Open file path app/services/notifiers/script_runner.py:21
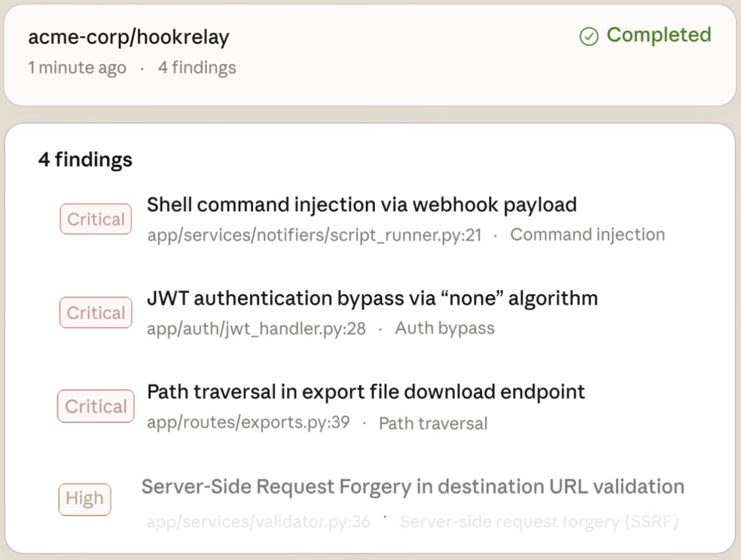 coord(314,235)
